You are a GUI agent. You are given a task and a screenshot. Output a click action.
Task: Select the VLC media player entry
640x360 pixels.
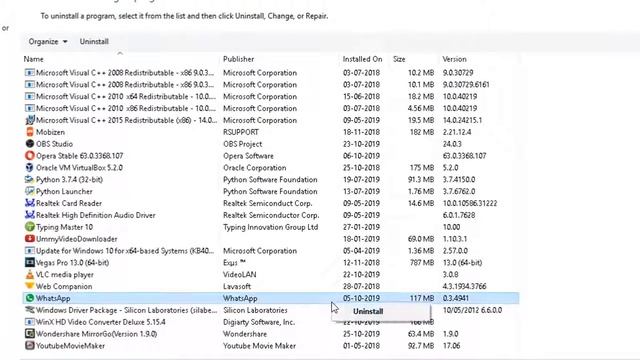click(x=65, y=274)
